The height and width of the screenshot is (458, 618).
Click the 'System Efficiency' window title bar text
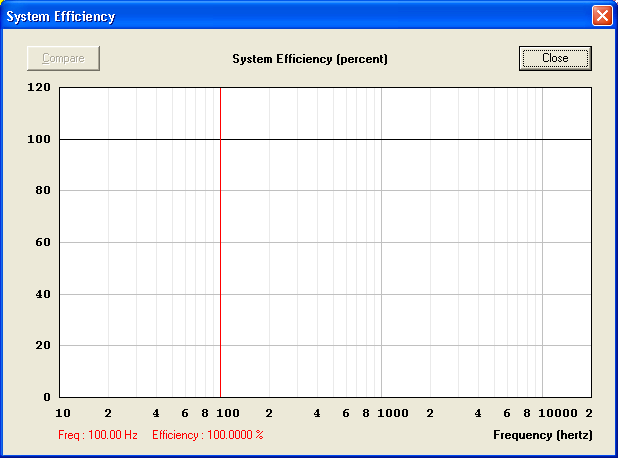pyautogui.click(x=61, y=17)
